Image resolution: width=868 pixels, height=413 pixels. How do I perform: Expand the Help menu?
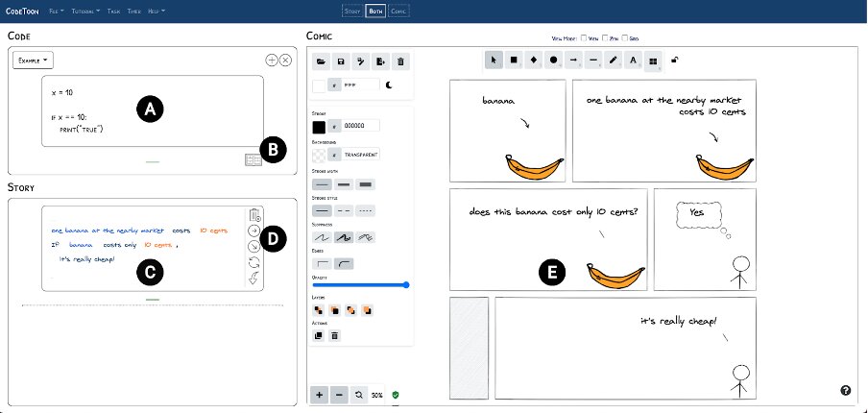(157, 11)
